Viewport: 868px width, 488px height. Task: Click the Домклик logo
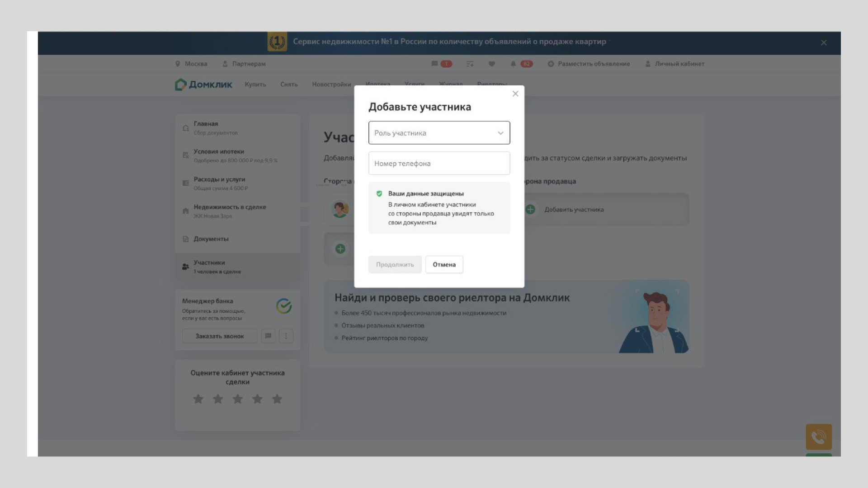point(203,84)
